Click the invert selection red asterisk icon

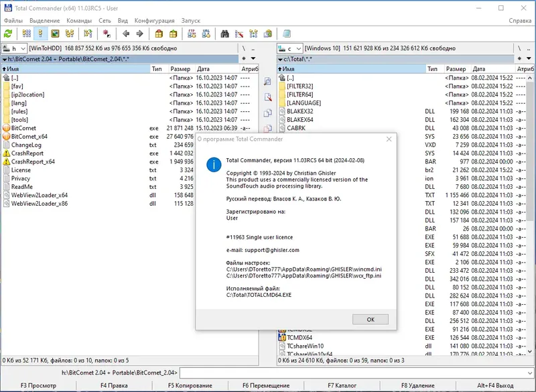click(x=107, y=34)
